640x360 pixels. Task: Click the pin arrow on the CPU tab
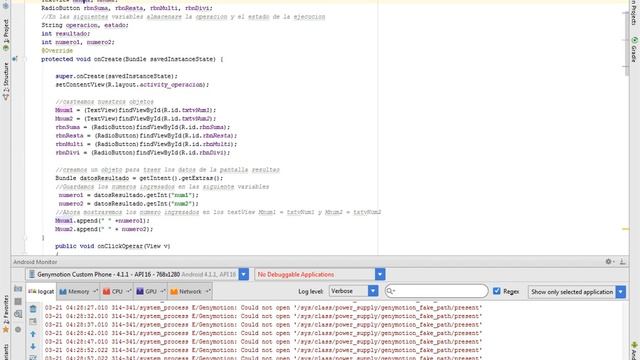pyautogui.click(x=128, y=291)
